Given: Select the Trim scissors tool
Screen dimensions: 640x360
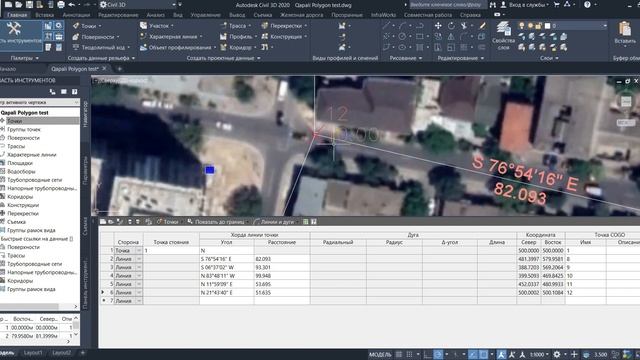Looking at the screenshot, I should tap(464, 26).
